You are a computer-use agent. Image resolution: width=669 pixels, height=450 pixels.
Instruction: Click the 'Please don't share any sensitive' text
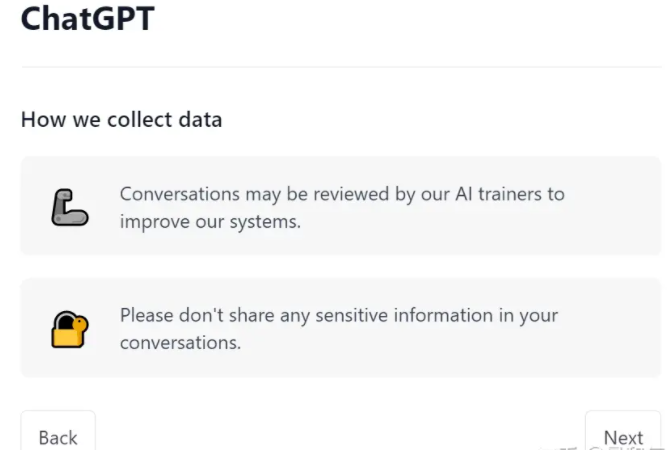[x=339, y=329]
